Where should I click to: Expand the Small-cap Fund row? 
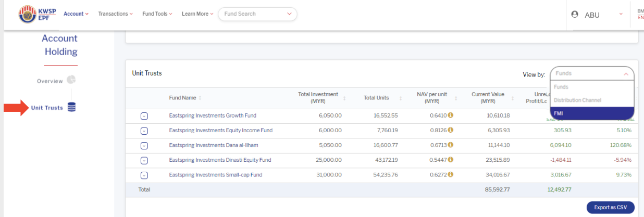pyautogui.click(x=144, y=175)
